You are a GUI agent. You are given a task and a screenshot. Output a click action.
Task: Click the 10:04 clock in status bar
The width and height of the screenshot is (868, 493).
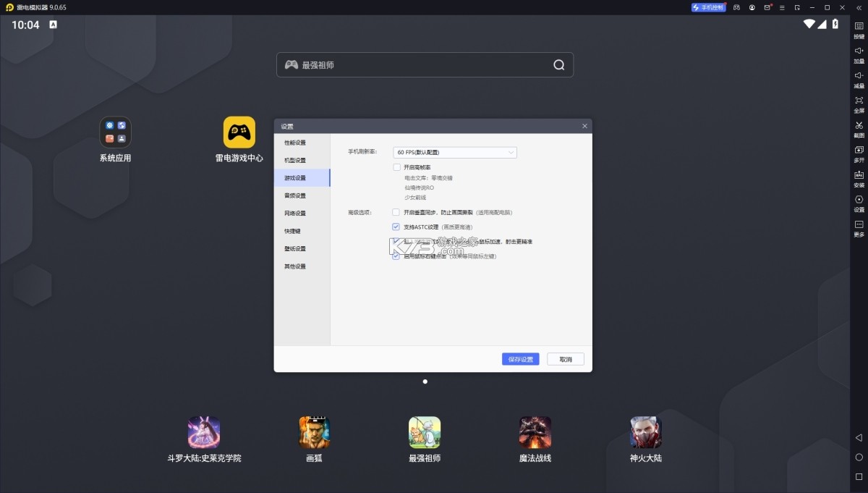[25, 25]
